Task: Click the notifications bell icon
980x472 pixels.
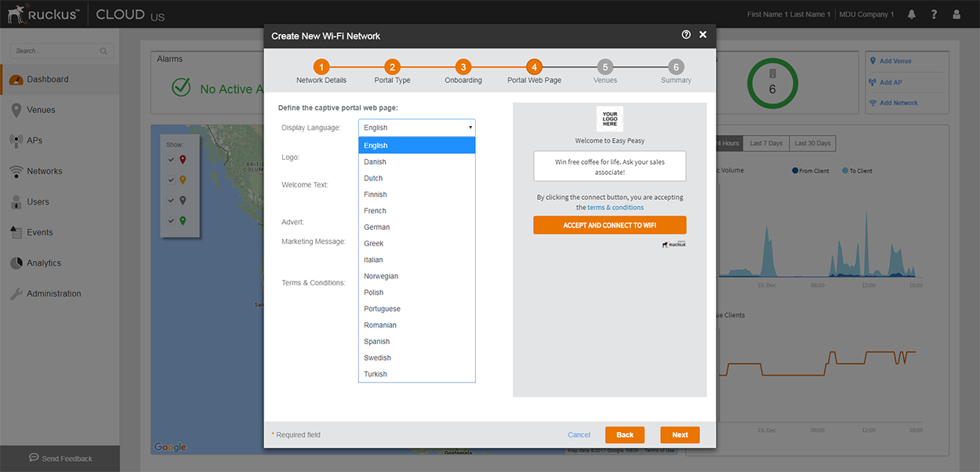Action: coord(912,14)
